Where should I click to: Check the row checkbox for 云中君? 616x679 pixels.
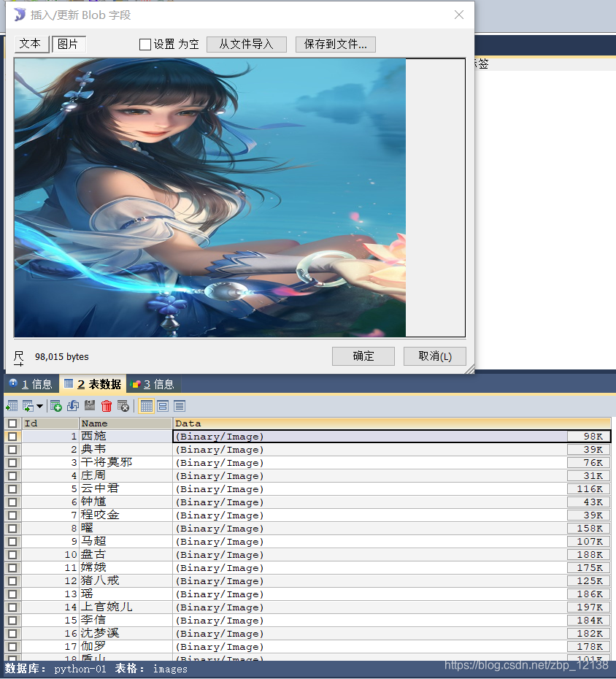click(x=12, y=489)
